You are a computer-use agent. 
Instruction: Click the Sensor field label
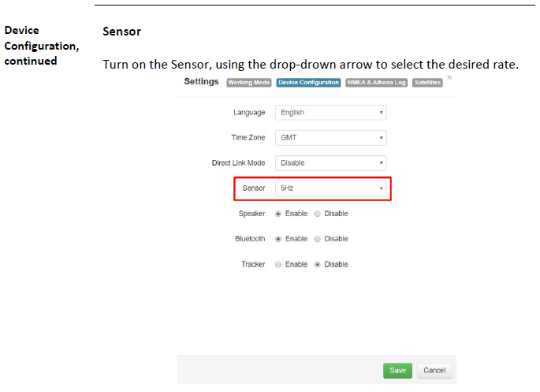point(254,189)
